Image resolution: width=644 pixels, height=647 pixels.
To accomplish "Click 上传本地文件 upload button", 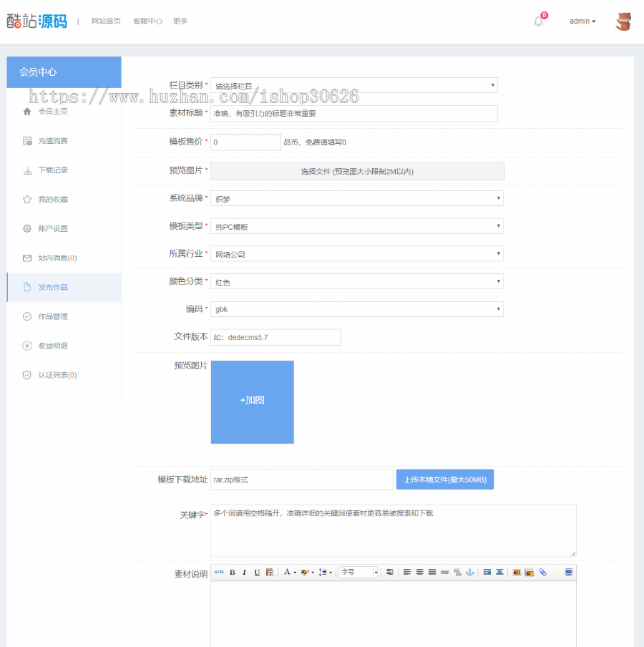I will pyautogui.click(x=444, y=480).
